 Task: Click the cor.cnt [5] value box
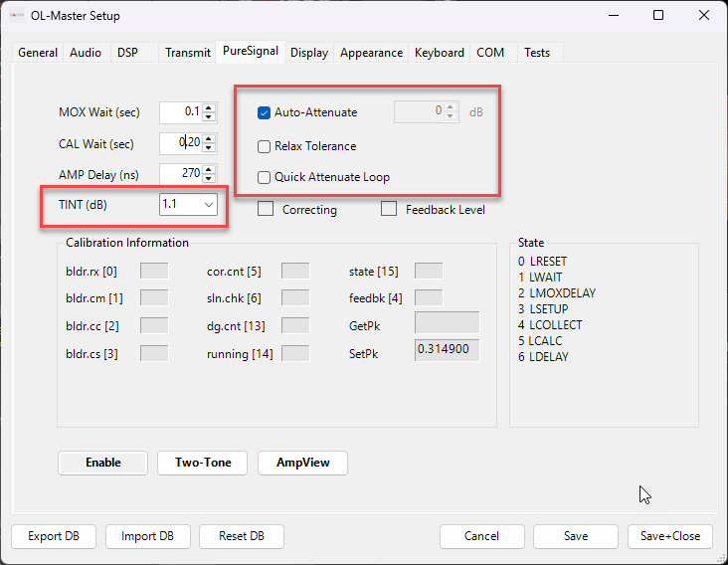click(x=295, y=271)
